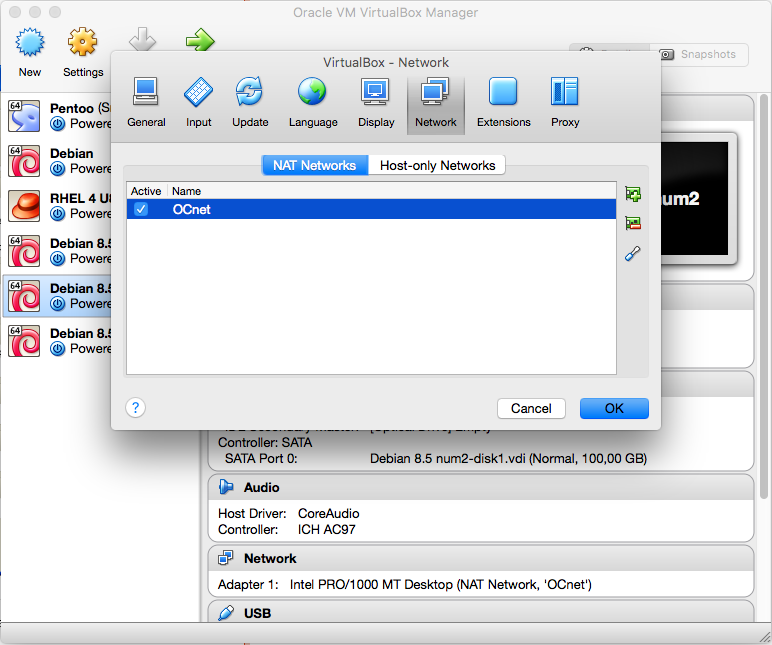Switch to the NAT Networks tab
772x645 pixels.
click(x=315, y=165)
